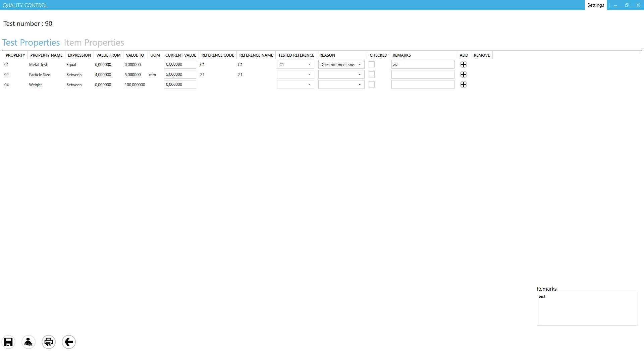Select 'Metal Test' property name cell
Image resolution: width=644 pixels, height=352 pixels.
(x=38, y=65)
